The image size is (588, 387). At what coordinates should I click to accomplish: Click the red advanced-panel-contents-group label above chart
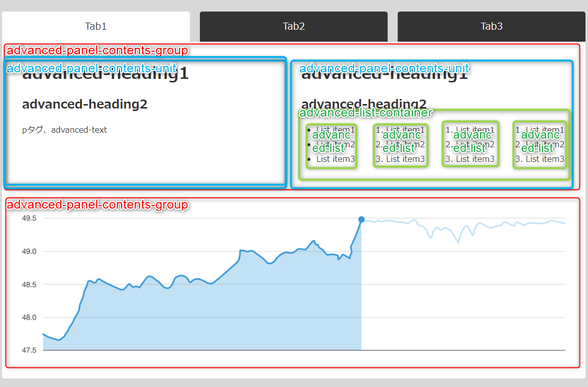coord(97,205)
